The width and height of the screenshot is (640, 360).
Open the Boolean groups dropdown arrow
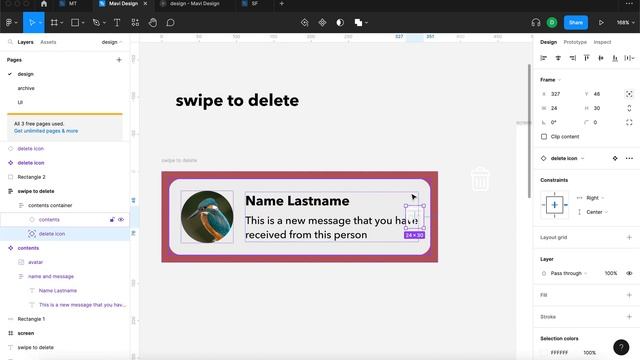pos(366,22)
